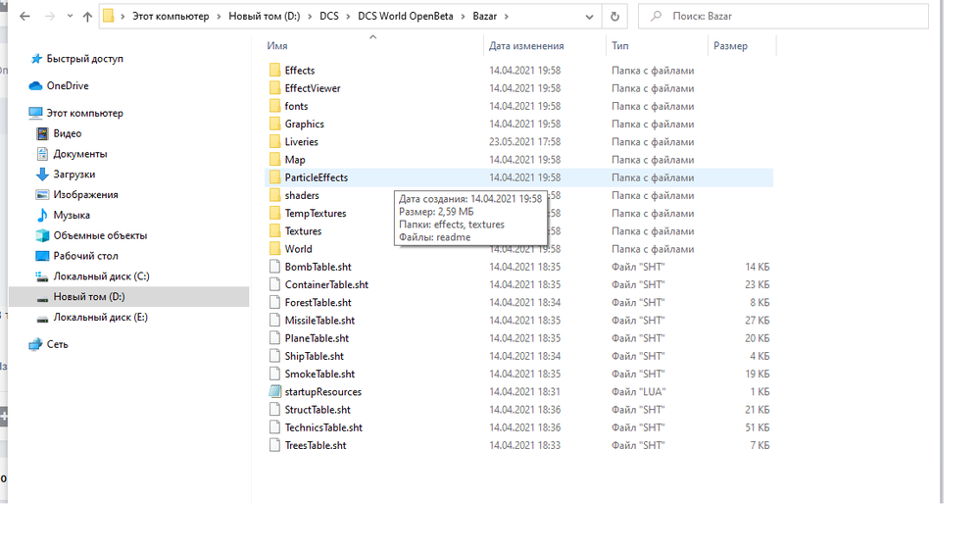Select BombTable.sht file icon
Viewport: 980px width, 551px height.
275,267
